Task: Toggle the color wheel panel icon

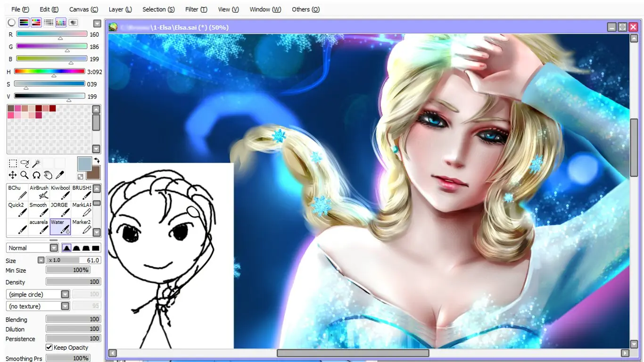Action: [x=11, y=23]
